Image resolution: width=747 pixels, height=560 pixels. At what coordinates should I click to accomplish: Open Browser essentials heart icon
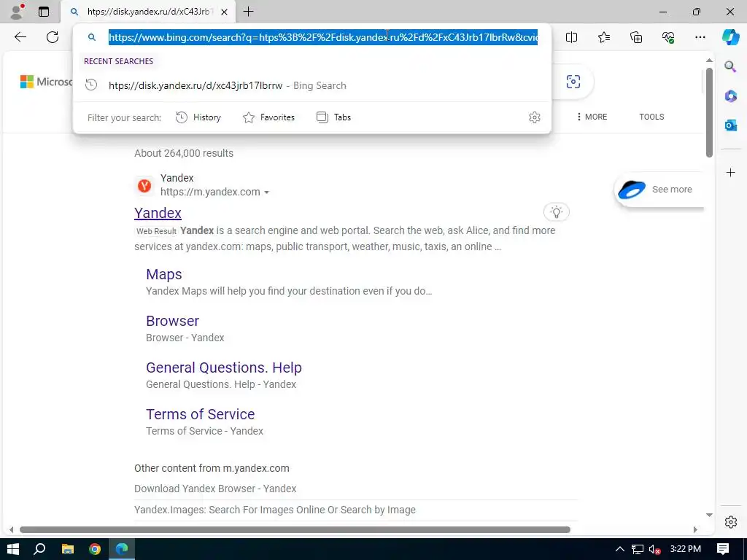pyautogui.click(x=668, y=37)
